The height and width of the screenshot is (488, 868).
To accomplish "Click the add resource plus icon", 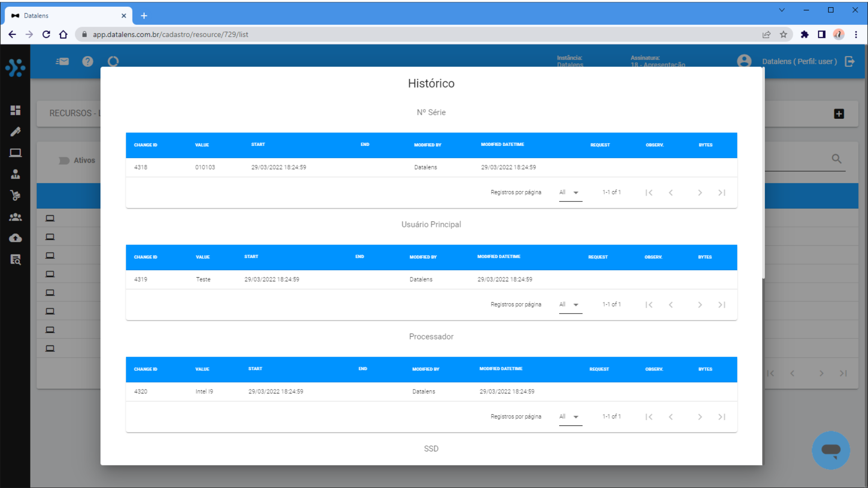I will 839,114.
